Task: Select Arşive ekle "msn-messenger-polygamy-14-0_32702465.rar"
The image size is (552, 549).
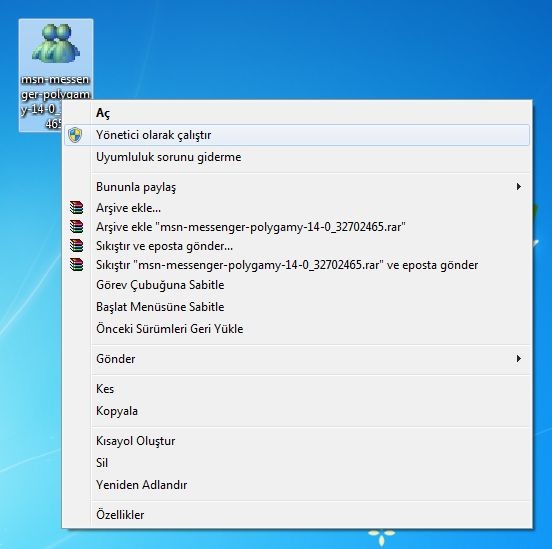Action: pyautogui.click(x=297, y=227)
